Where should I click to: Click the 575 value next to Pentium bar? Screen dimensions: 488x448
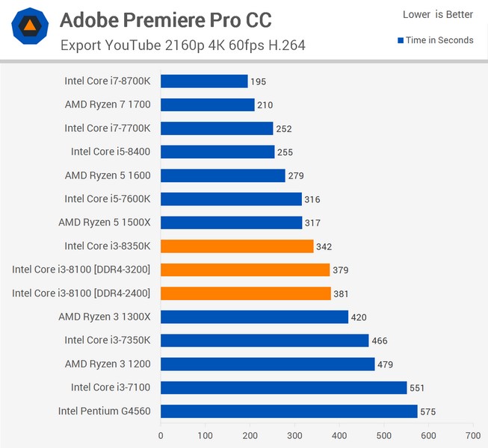(427, 411)
